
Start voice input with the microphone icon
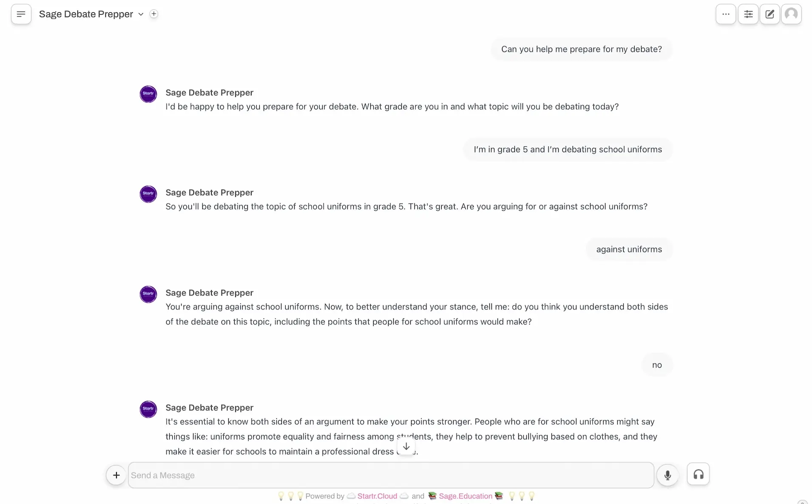(x=667, y=475)
